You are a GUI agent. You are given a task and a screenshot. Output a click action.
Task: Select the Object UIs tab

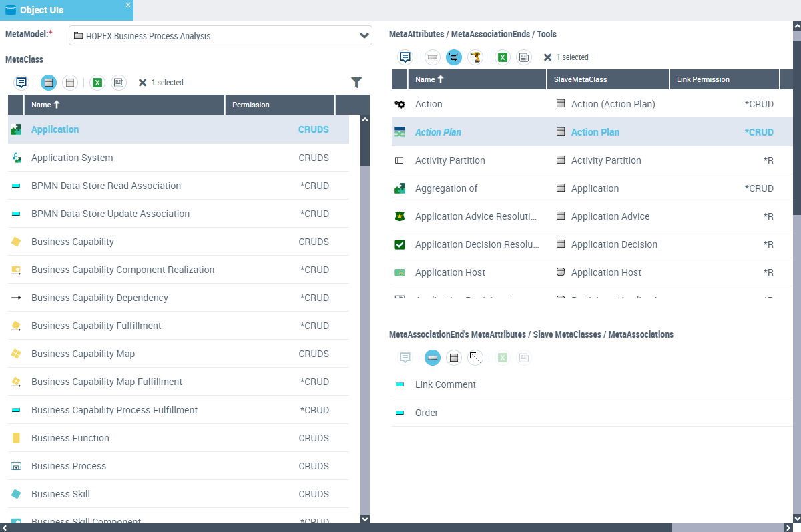(x=41, y=10)
